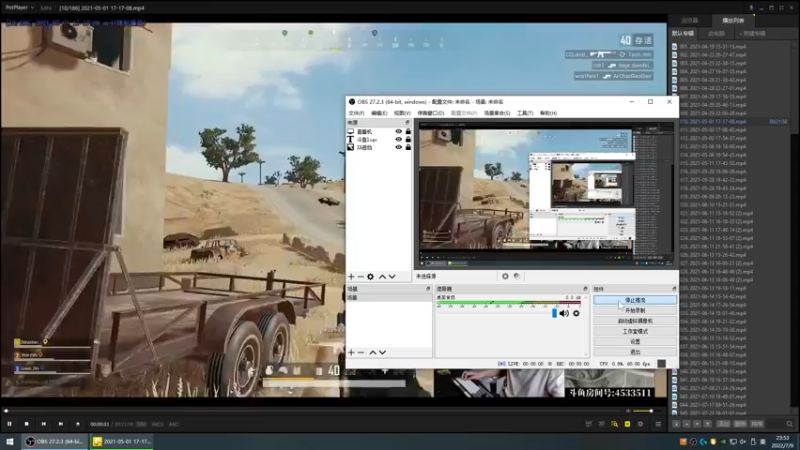Viewport: 800px width, 450px height.
Task: Add a scene with plus icon in OBS Scenes panel
Action: coord(351,353)
